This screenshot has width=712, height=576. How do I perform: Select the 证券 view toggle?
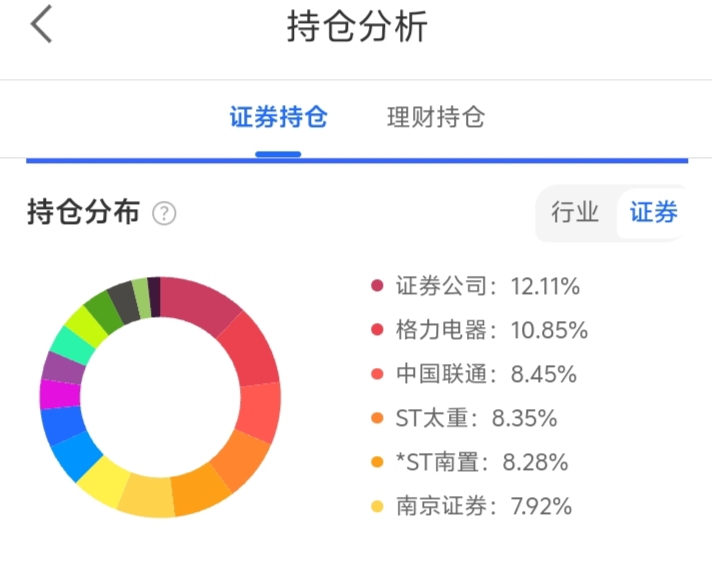coord(653,212)
